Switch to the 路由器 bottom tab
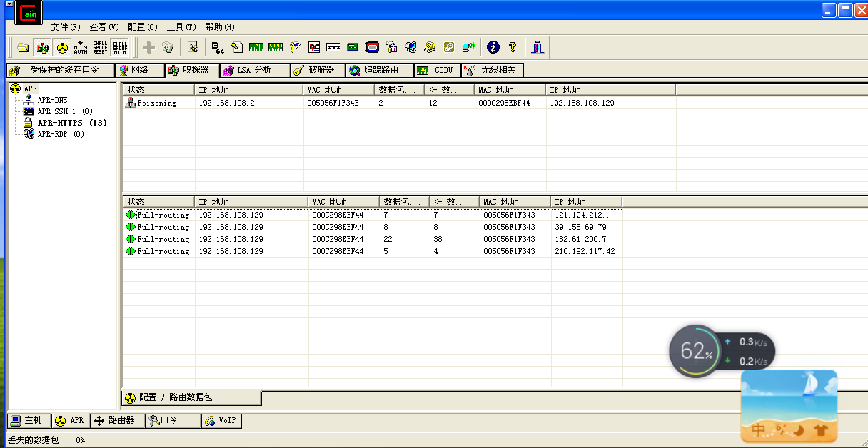 pos(117,421)
